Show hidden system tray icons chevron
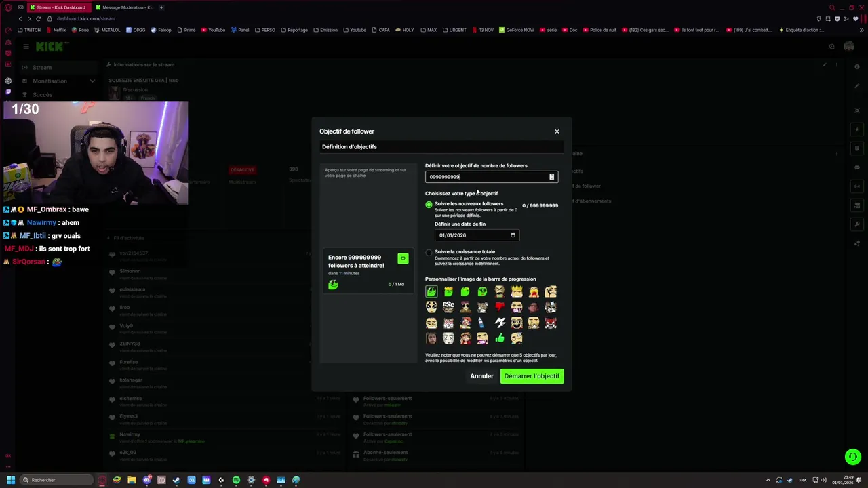This screenshot has width=868, height=488. click(768, 480)
